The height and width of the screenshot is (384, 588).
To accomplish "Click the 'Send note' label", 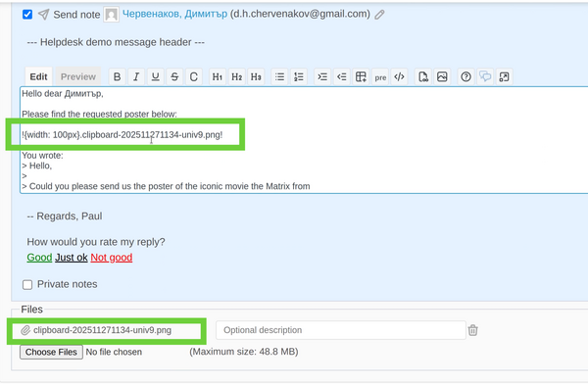I will coord(76,15).
